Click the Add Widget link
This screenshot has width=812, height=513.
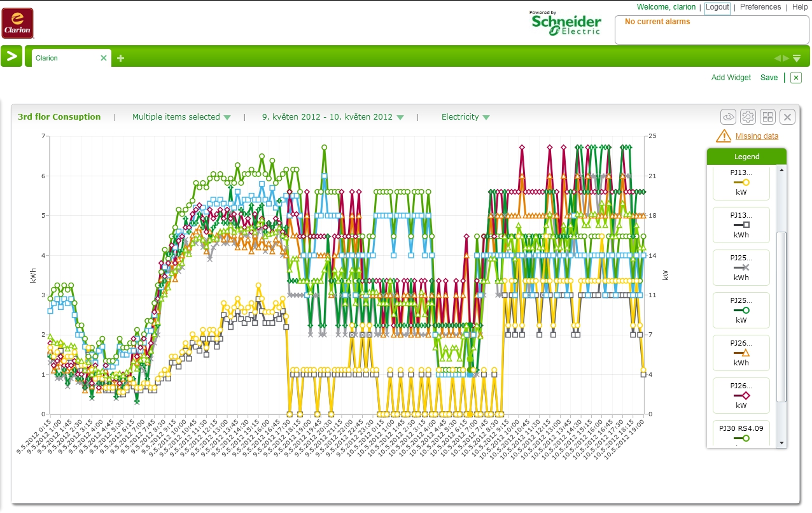[731, 78]
